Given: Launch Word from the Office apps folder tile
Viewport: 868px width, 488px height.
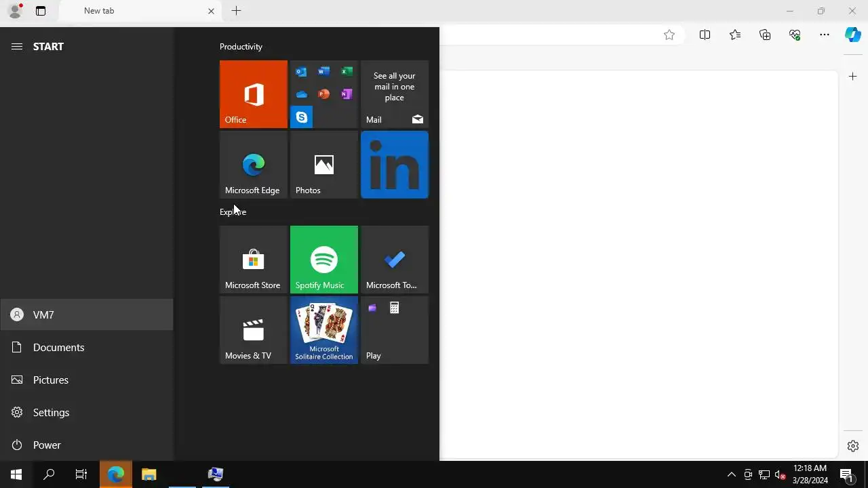Looking at the screenshot, I should click(x=324, y=72).
